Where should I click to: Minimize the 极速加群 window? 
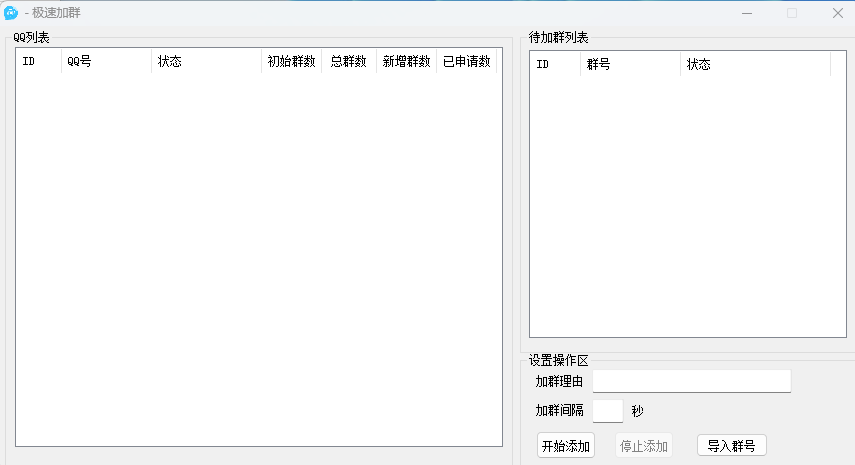point(746,13)
